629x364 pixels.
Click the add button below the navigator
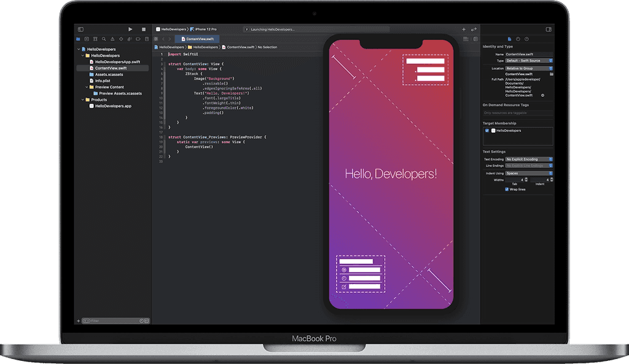point(78,320)
